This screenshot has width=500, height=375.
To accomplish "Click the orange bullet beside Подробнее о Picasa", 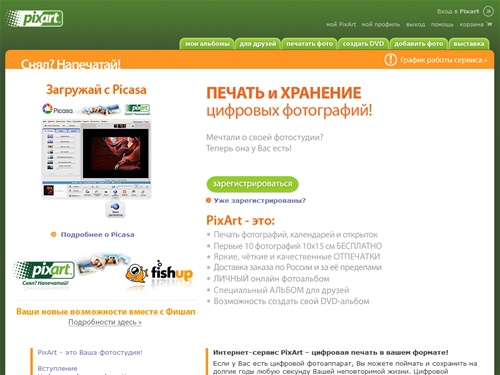I will point(53,234).
